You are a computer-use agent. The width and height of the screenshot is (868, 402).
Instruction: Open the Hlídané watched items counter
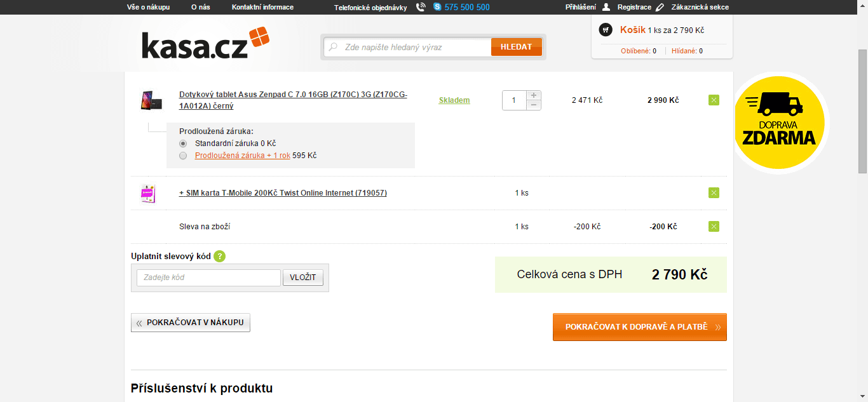point(688,51)
